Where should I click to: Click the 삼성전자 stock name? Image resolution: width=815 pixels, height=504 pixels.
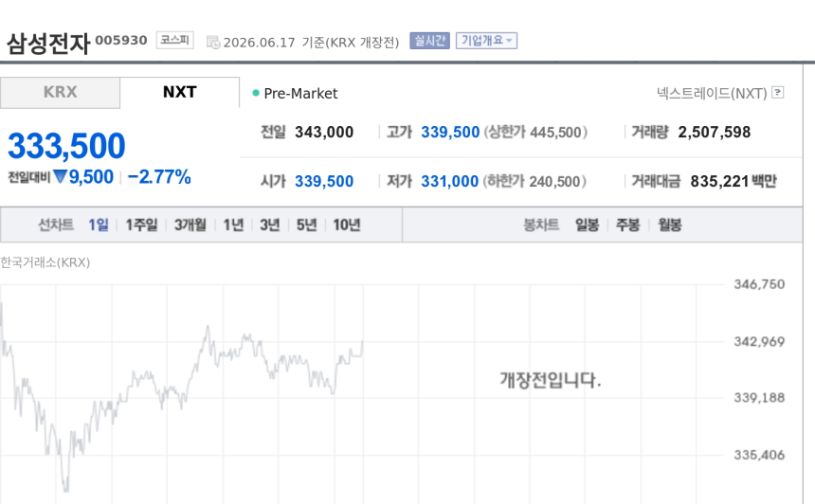point(48,44)
